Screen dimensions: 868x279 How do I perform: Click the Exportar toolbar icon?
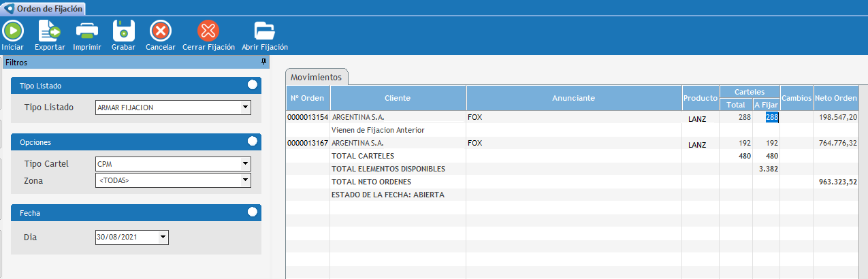[x=49, y=31]
